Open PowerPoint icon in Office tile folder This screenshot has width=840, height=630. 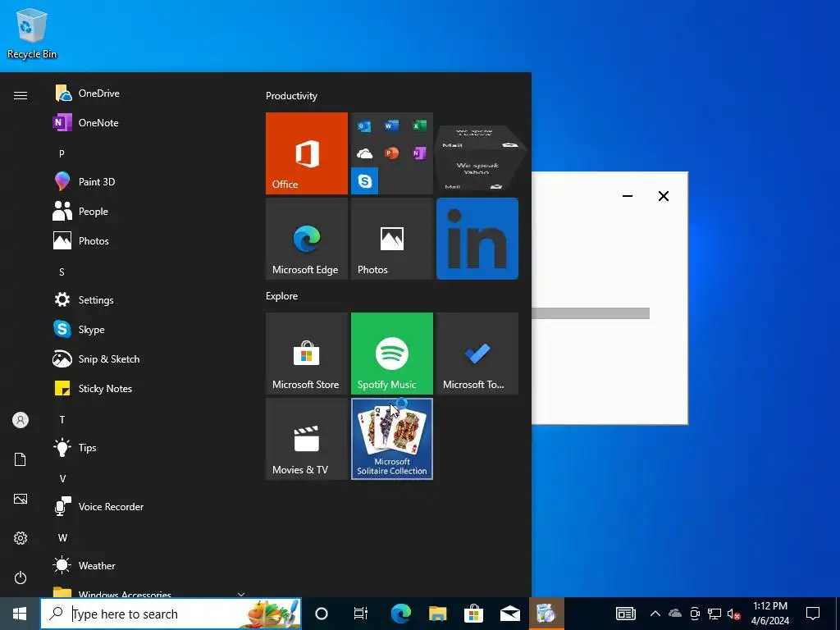click(391, 153)
